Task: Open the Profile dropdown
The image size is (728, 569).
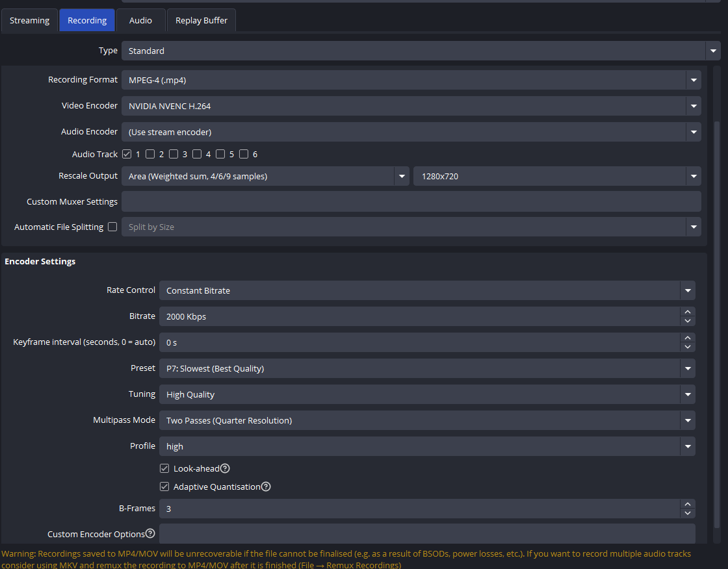Action: pyautogui.click(x=427, y=446)
